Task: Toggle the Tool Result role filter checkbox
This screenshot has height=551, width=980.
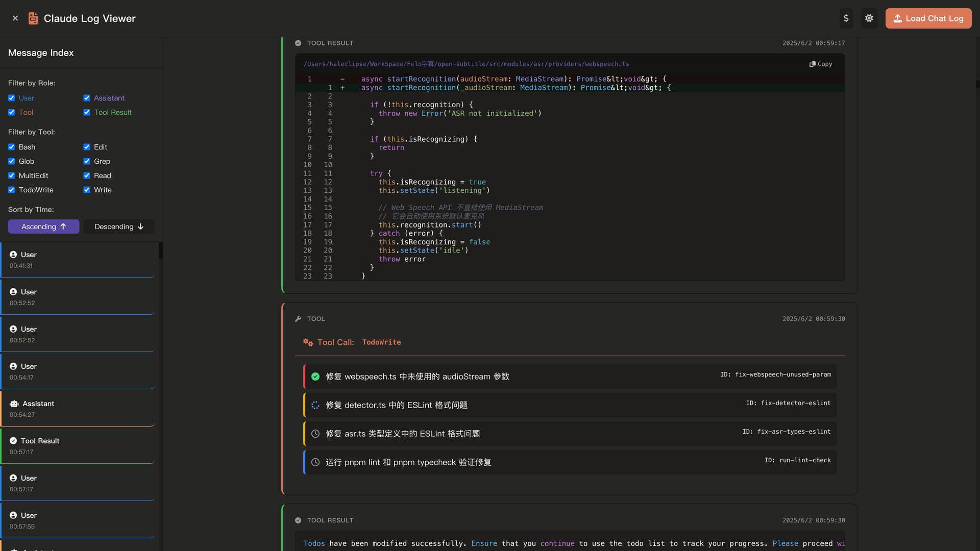Action: [87, 112]
